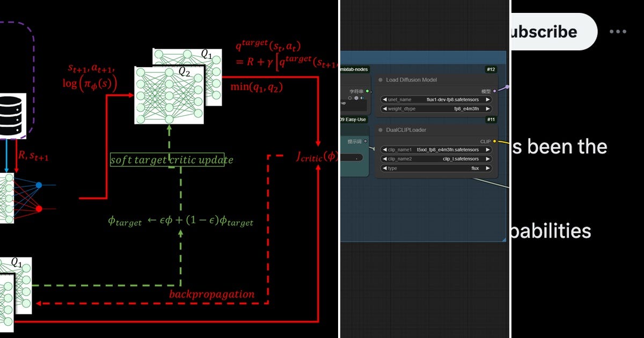Click the empty circle toggle left of the gear
Screen dimensions: 644x338
pyautogui.click(x=350, y=98)
